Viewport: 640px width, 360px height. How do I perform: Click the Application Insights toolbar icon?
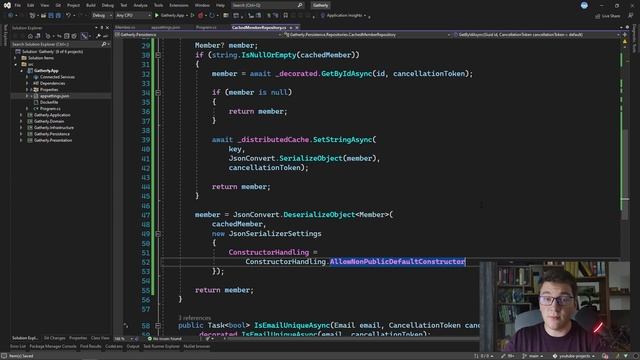323,16
